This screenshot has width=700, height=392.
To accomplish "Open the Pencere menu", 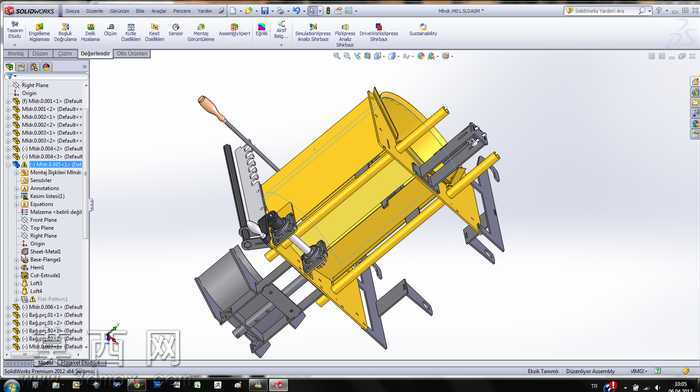I will (x=182, y=11).
